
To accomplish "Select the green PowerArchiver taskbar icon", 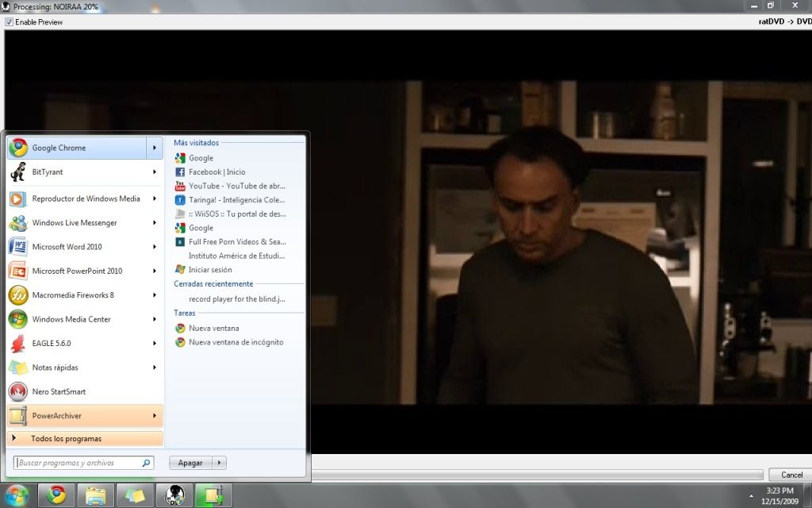I will 213,495.
